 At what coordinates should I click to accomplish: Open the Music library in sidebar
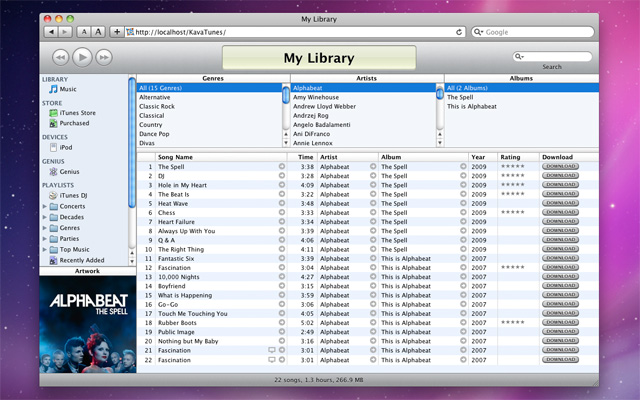pos(67,89)
